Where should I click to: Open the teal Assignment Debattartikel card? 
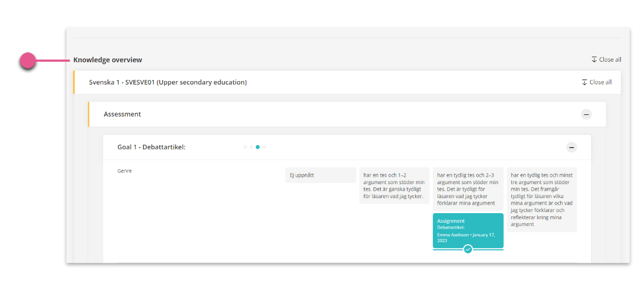468,231
